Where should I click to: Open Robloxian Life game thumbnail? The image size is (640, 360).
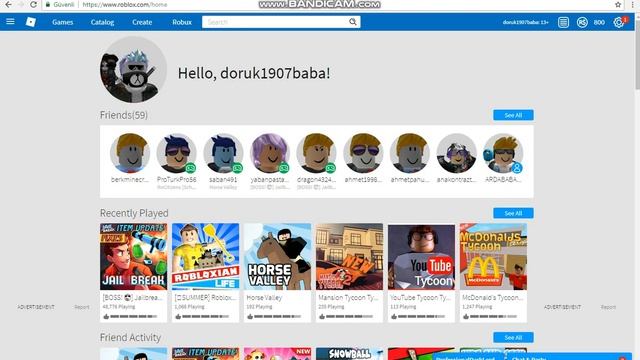tap(205, 256)
